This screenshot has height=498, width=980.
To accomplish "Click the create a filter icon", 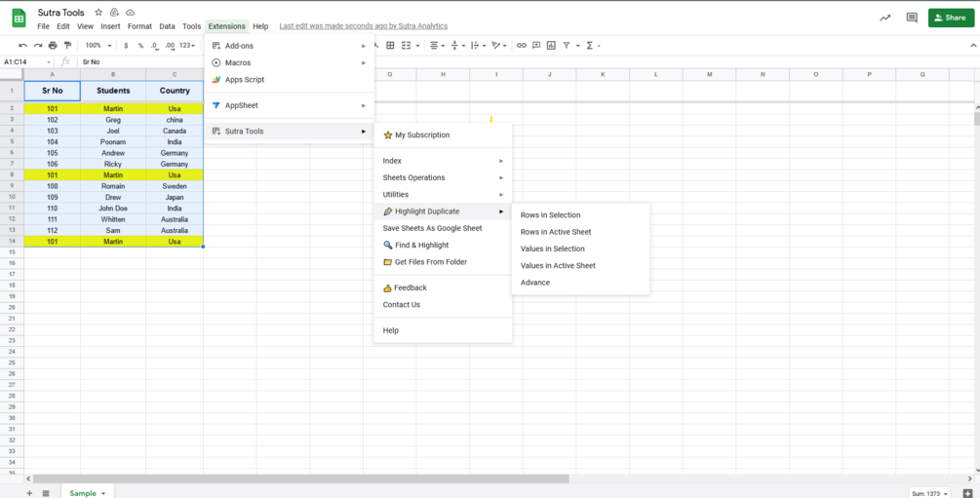I will pos(567,46).
